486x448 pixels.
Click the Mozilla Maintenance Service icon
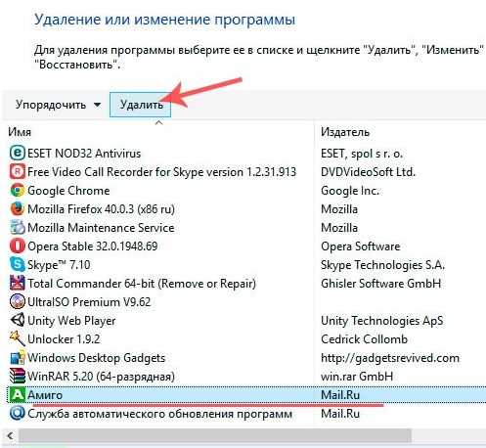pos(17,227)
